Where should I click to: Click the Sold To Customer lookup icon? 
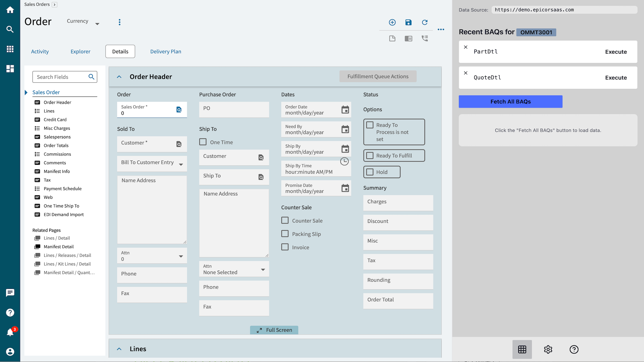179,144
